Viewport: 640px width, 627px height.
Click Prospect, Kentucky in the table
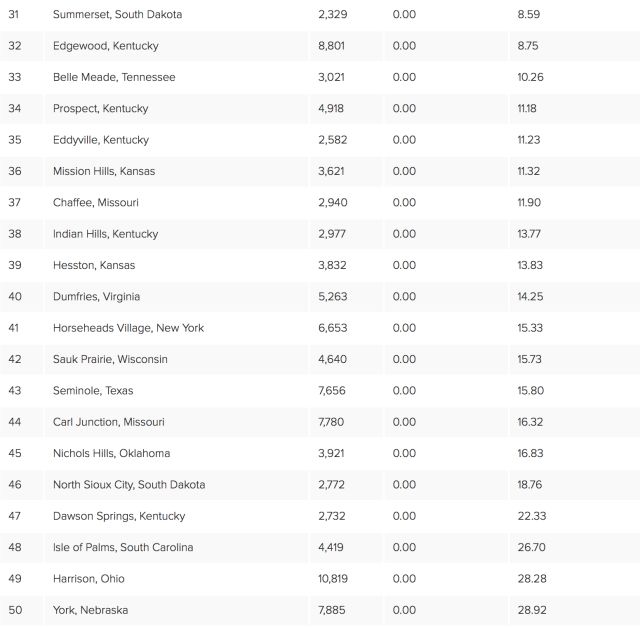[x=100, y=109]
